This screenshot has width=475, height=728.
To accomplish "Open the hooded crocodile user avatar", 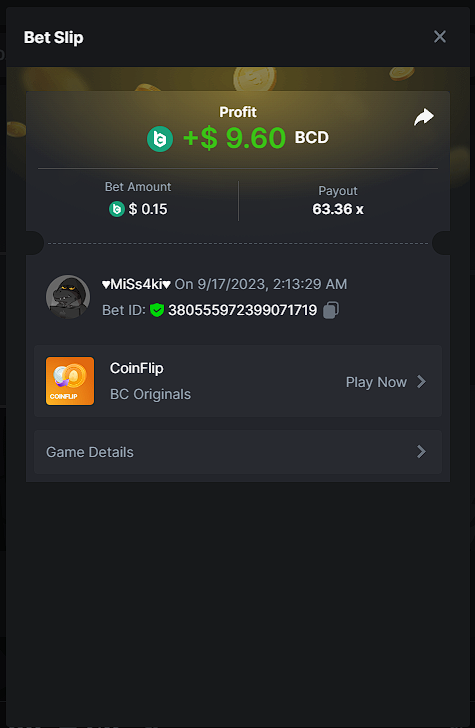I will point(68,296).
